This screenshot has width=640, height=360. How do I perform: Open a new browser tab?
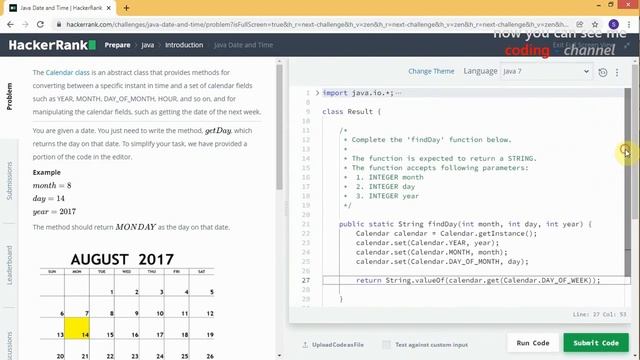point(126,8)
